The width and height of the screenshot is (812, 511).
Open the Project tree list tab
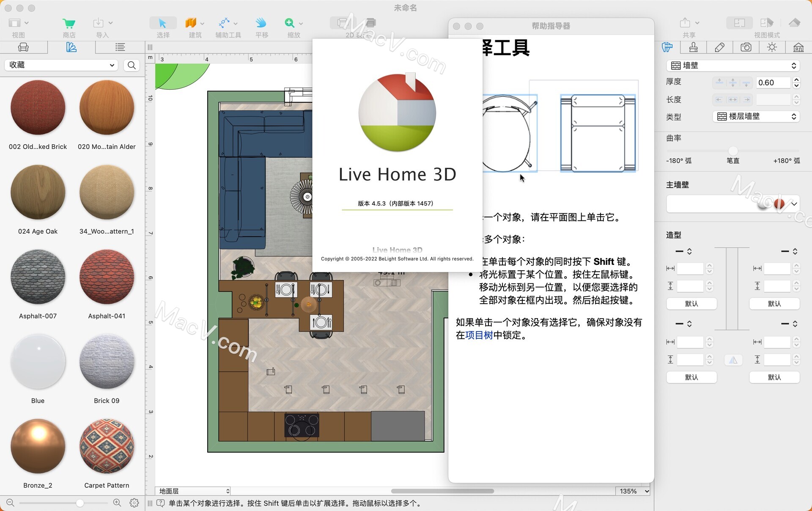(120, 47)
